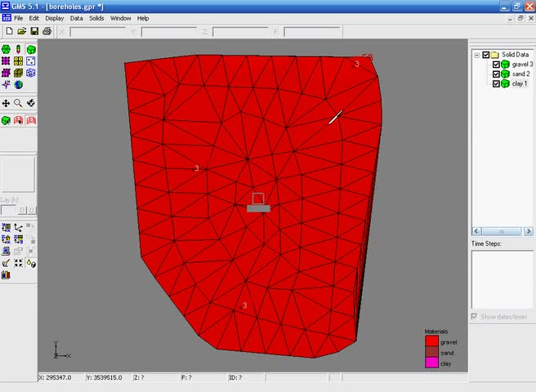The height and width of the screenshot is (392, 536).
Task: Open the Display menu
Action: [55, 18]
